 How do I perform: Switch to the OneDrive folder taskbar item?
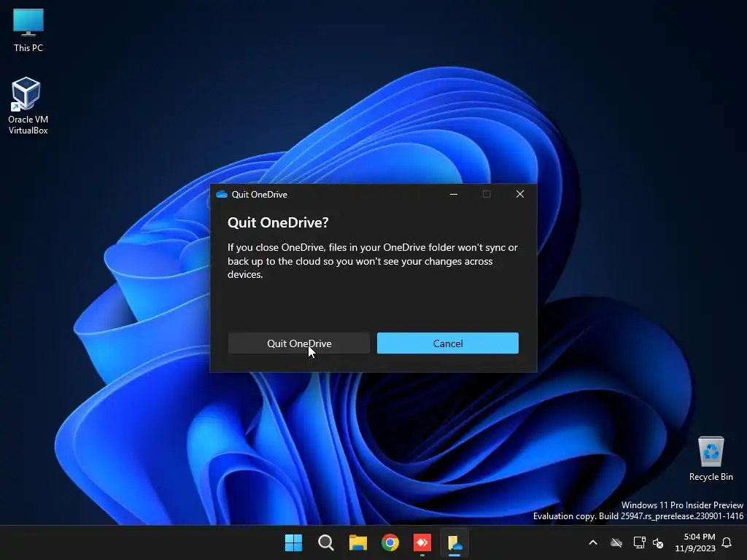[454, 542]
